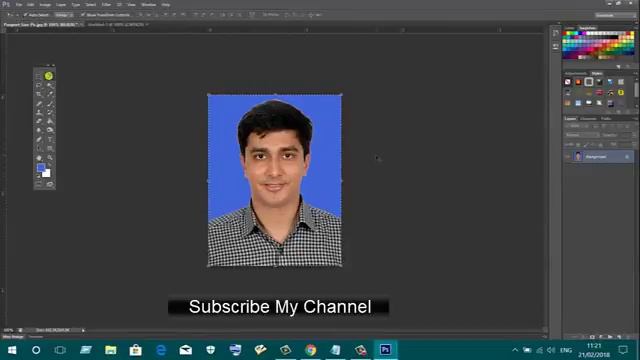Switch to the Channels tab
This screenshot has height=360, width=640.
pyautogui.click(x=588, y=118)
